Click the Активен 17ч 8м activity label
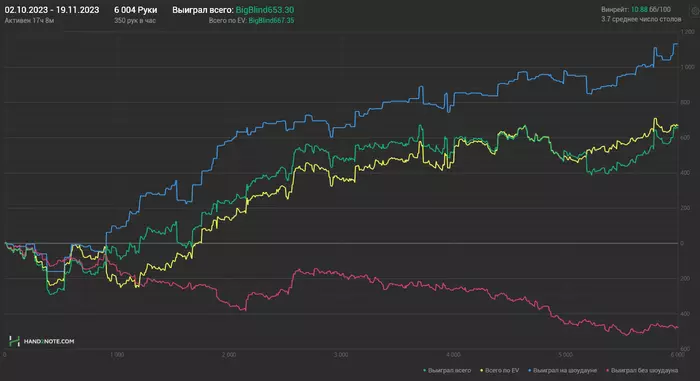700x381 pixels. 29,21
